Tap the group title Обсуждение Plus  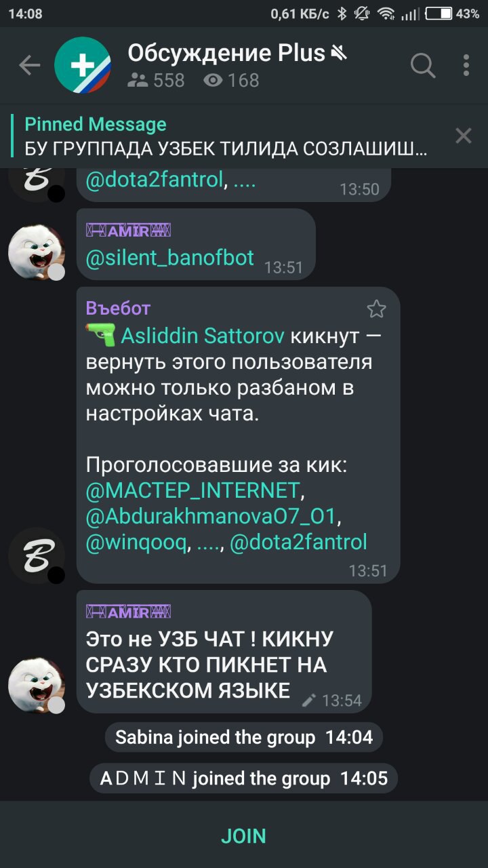[x=227, y=53]
